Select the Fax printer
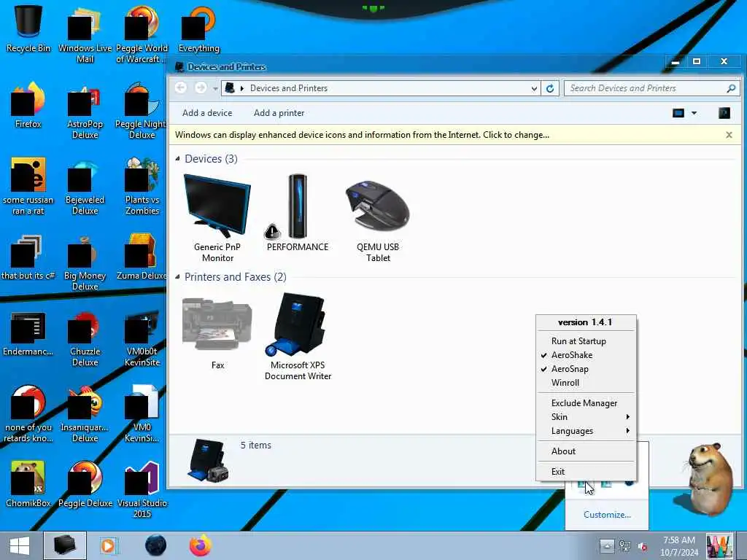Screen dimensions: 747x560 217,332
